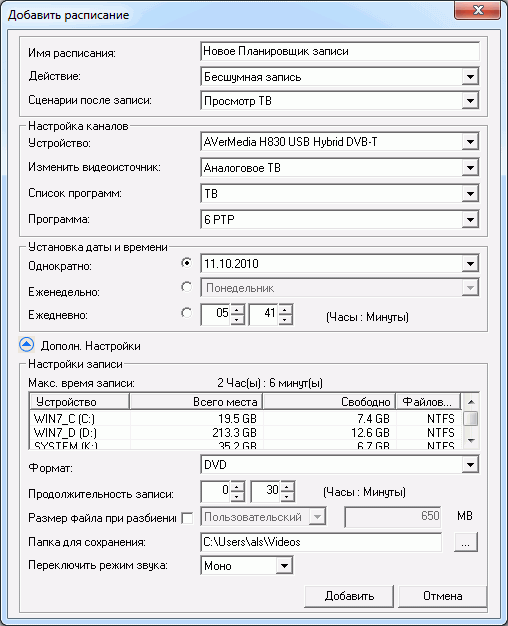
Task: Decrease recording duration minutes value
Action: tap(288, 497)
